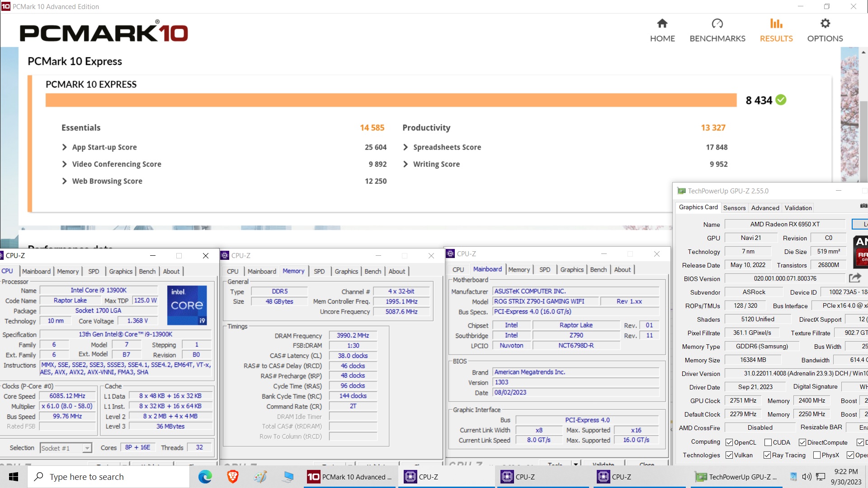Launch Microsoft Edge from the taskbar
Viewport: 868px width, 488px height.
point(205,477)
